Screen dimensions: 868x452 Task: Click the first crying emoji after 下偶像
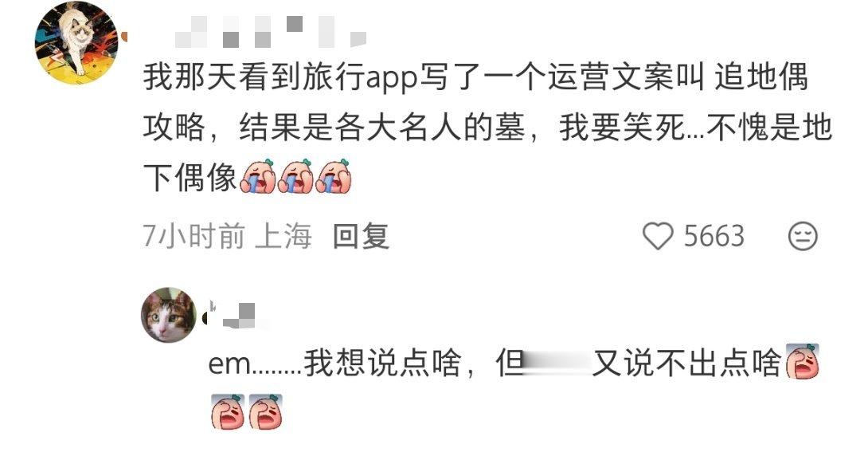(257, 176)
